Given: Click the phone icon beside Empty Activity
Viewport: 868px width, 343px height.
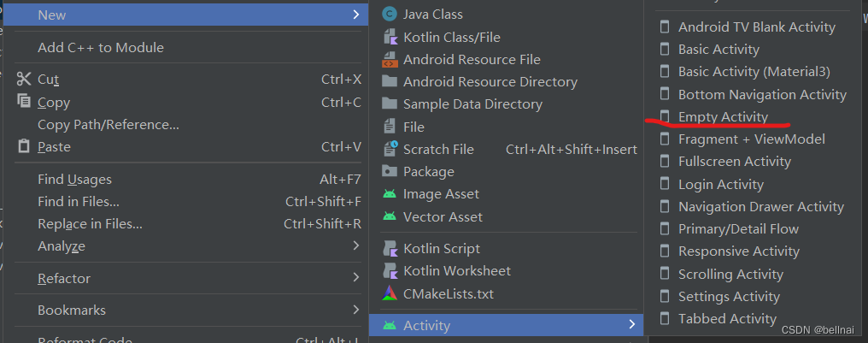Looking at the screenshot, I should tap(665, 115).
